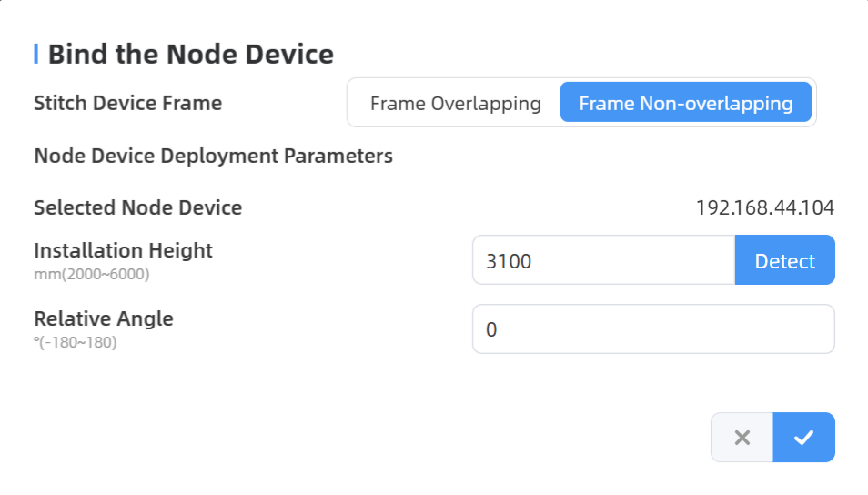Click the 3100 value in the height box
The image size is (868, 495).
point(509,261)
